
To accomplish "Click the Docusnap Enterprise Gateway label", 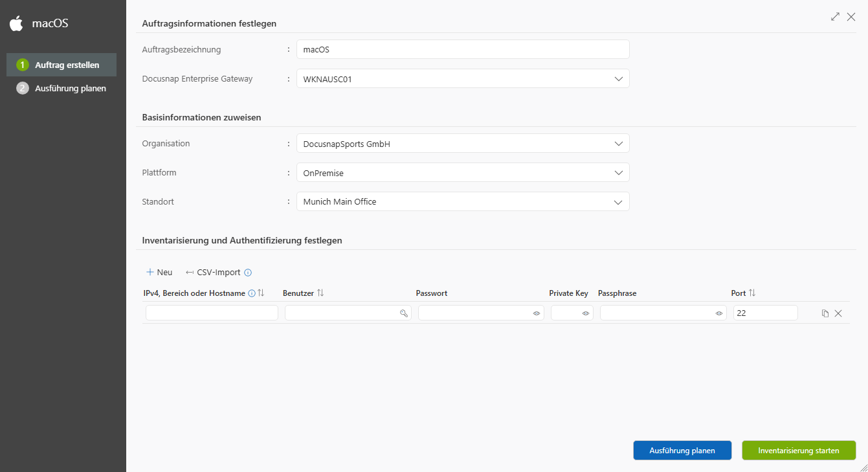I will click(x=197, y=78).
